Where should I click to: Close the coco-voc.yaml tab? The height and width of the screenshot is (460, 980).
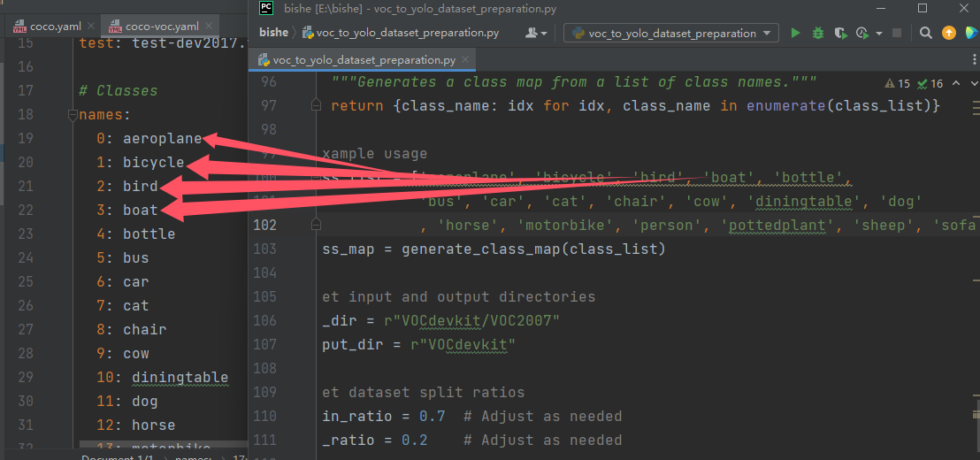click(208, 27)
